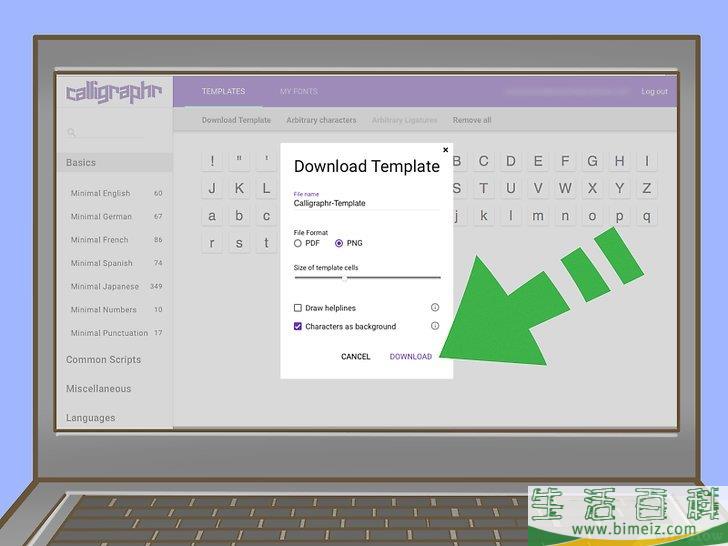Expand the Miscellaneous section
This screenshot has width=728, height=546.
point(98,389)
